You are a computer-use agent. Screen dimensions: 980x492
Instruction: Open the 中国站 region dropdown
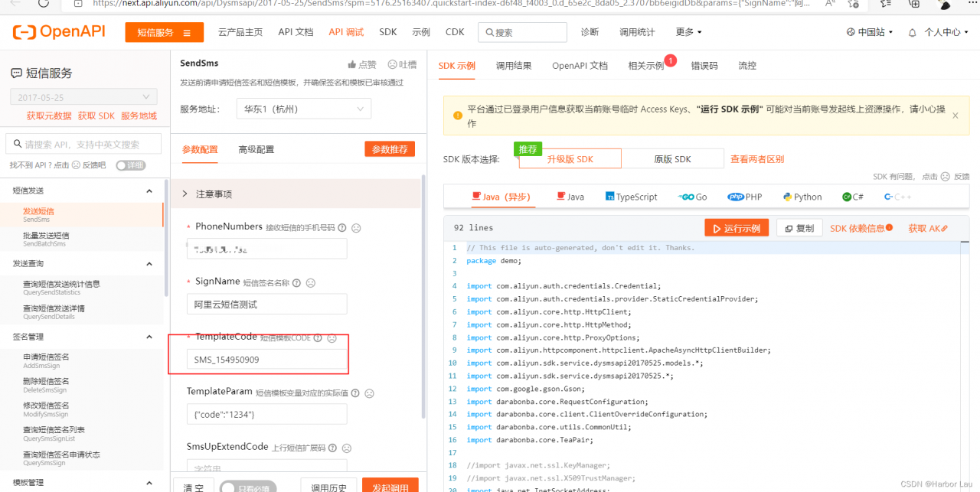(x=871, y=32)
